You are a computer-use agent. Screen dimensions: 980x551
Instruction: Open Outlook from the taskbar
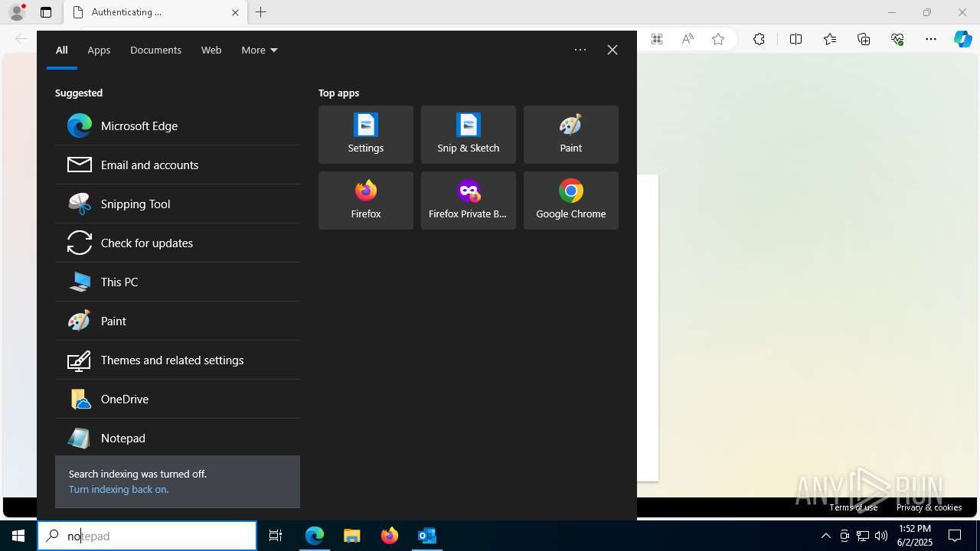[427, 536]
